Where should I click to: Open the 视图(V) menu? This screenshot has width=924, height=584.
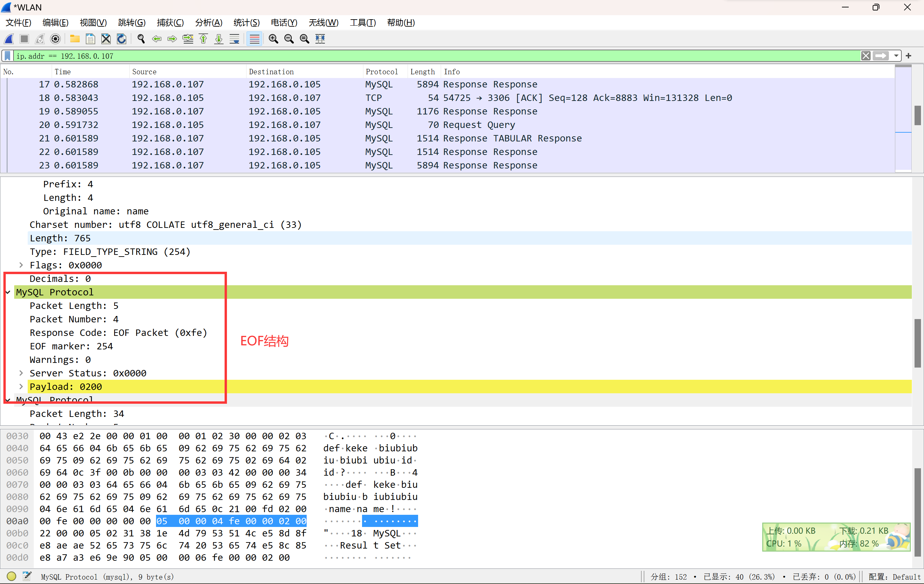tap(93, 23)
